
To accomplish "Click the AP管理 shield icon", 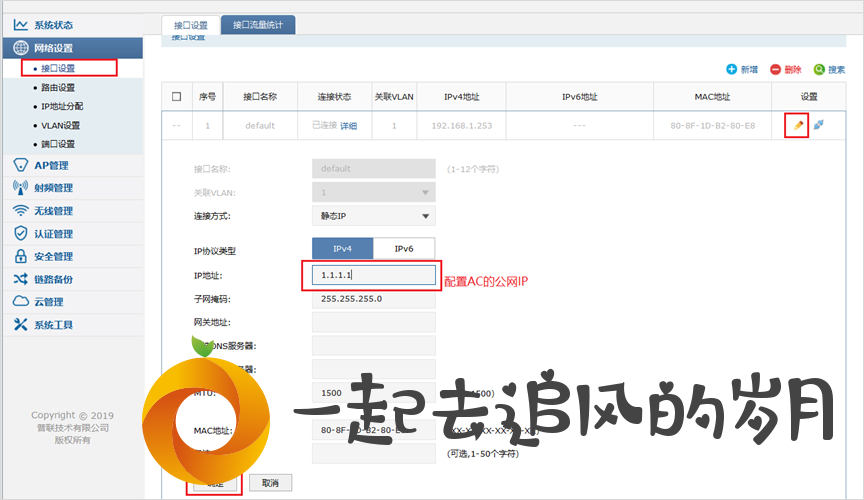I will (20, 165).
